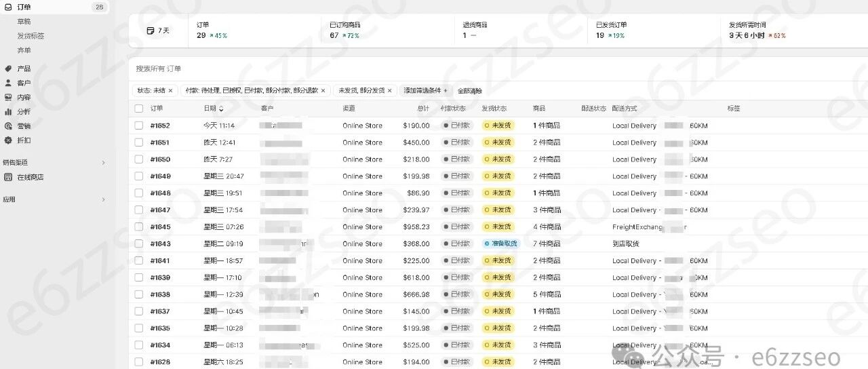
Task: Select the 内容 content icon
Action: (x=8, y=97)
